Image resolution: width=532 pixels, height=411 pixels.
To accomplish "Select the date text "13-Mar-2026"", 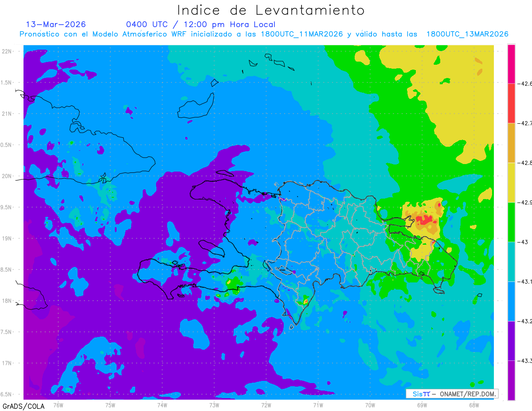I will pos(56,24).
